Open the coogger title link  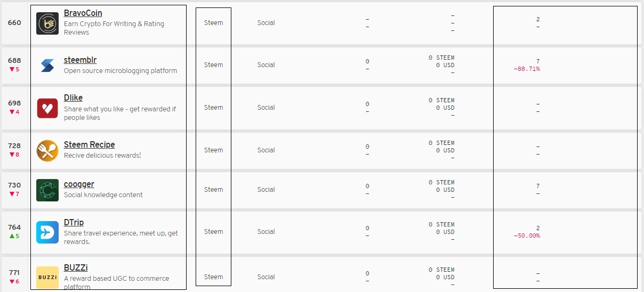pos(79,184)
